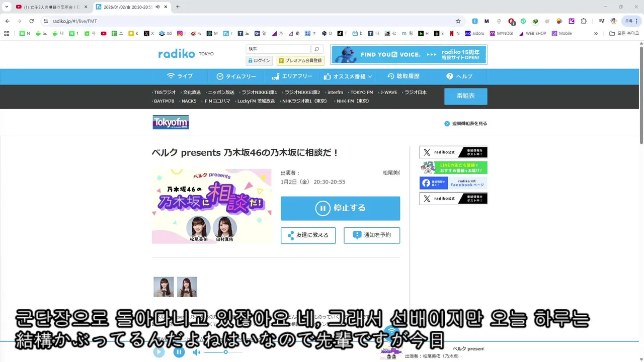Viewport: 644px width, 362px height.
Task: Select the ラジオNIKKEI第1 station
Action: (259, 93)
